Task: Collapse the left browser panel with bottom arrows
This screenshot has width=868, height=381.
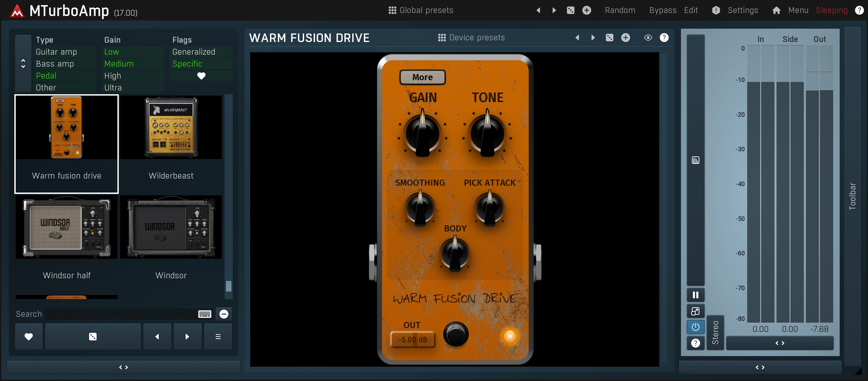Action: 124,367
